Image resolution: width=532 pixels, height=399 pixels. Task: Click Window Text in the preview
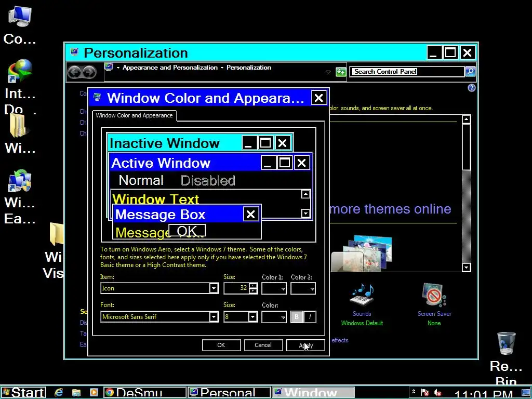pos(155,198)
